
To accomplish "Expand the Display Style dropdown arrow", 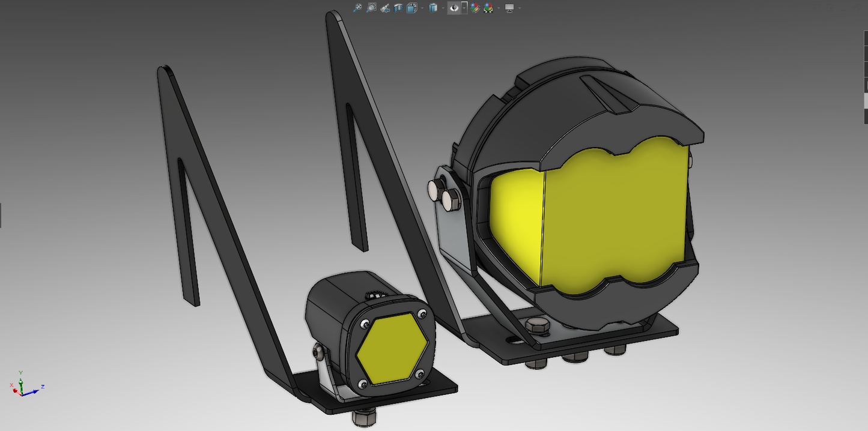I will coord(443,8).
